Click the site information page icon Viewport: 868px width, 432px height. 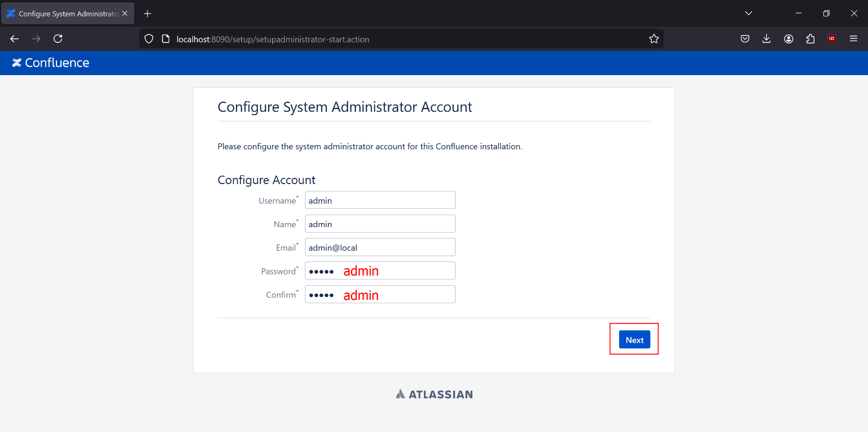tap(165, 39)
